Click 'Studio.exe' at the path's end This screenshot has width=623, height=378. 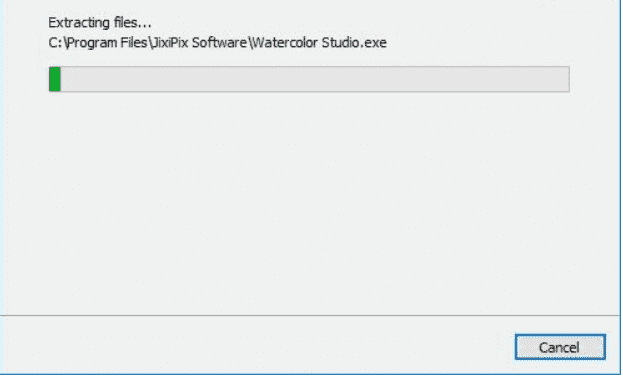pos(354,43)
